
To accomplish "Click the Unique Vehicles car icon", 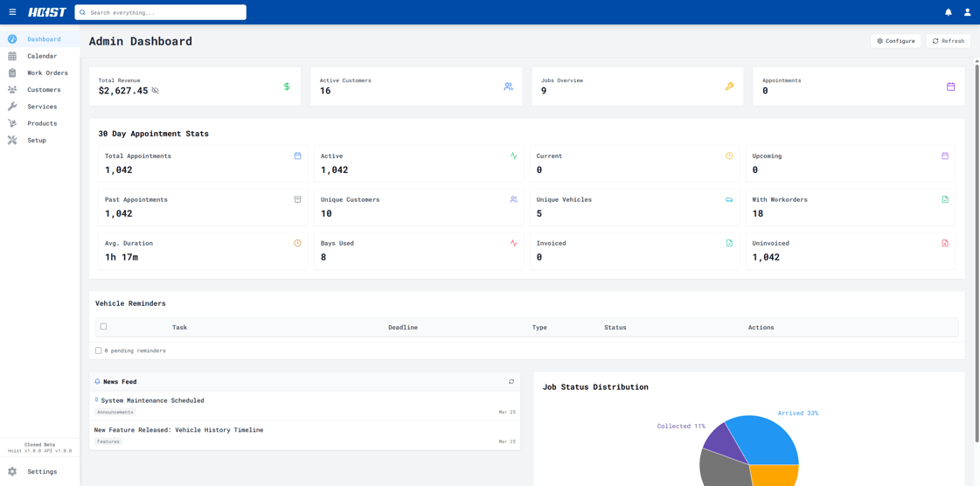I will click(x=729, y=199).
